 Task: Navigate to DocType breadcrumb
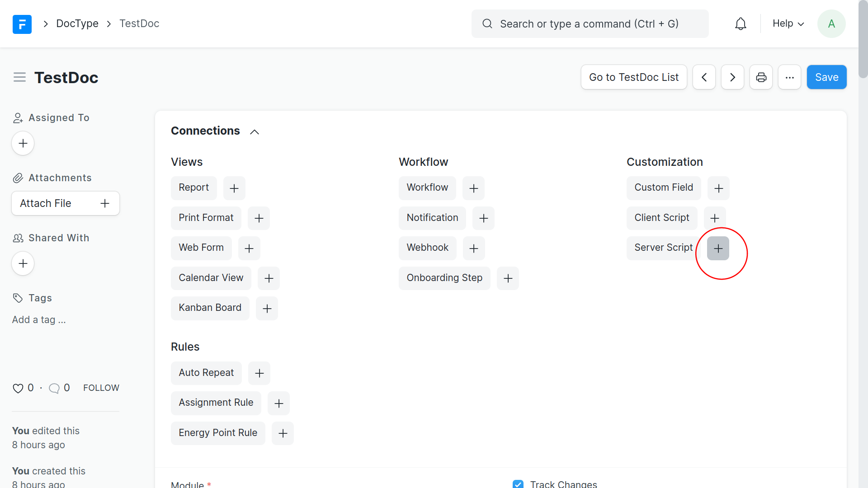(77, 23)
